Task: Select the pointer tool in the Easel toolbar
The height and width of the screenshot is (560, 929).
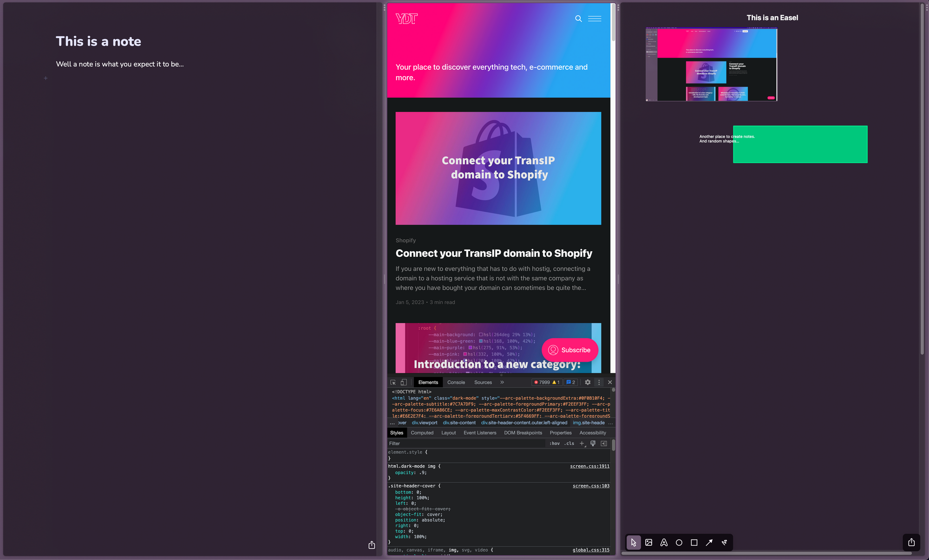Action: click(634, 542)
